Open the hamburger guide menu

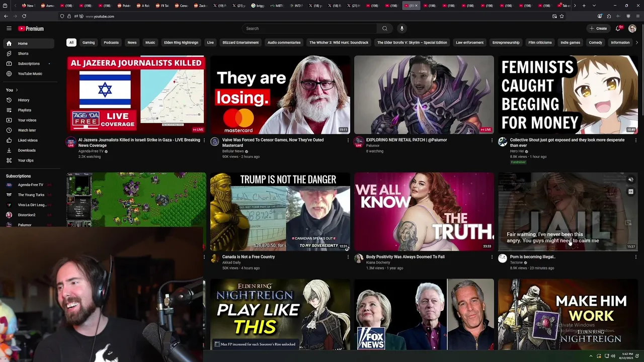pos(9,29)
